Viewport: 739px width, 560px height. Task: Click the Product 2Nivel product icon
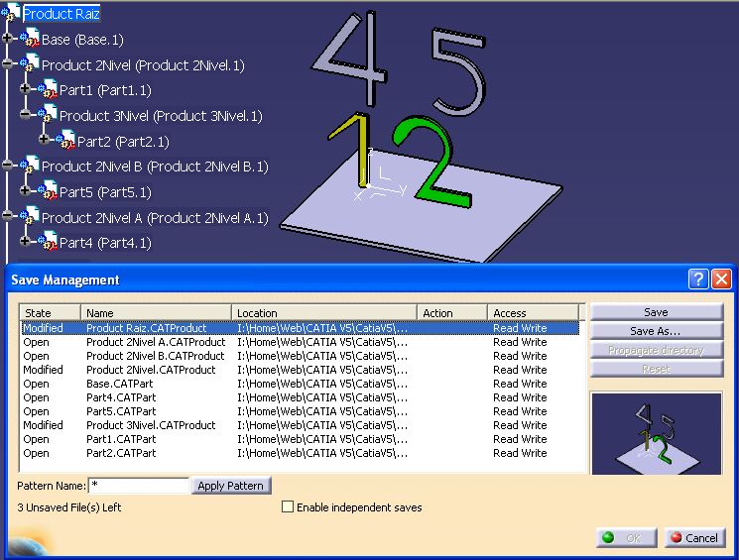click(x=29, y=63)
